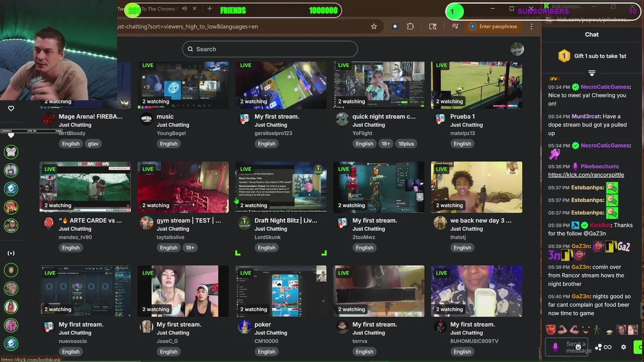Click the Pikebeechum username in chat

[599, 166]
